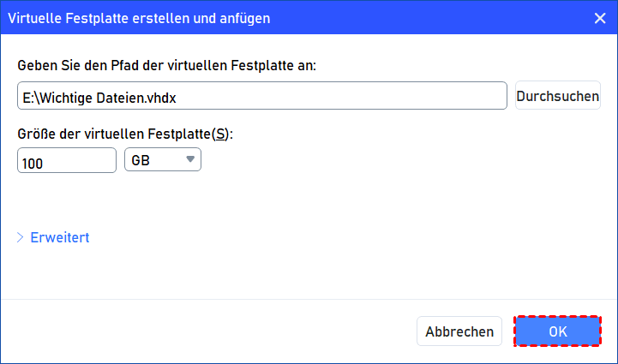
Task: Click the underlined S in the size label
Action: tap(222, 134)
